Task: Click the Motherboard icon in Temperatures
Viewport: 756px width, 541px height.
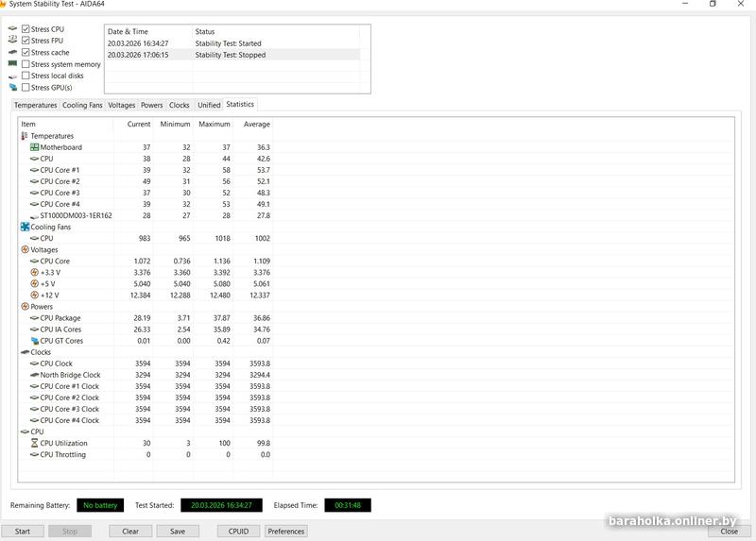Action: pyautogui.click(x=34, y=147)
